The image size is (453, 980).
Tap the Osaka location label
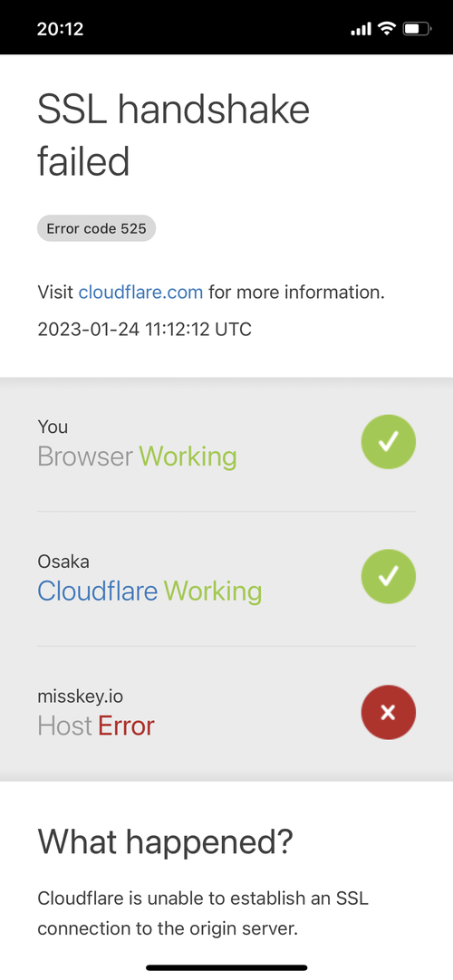63,562
